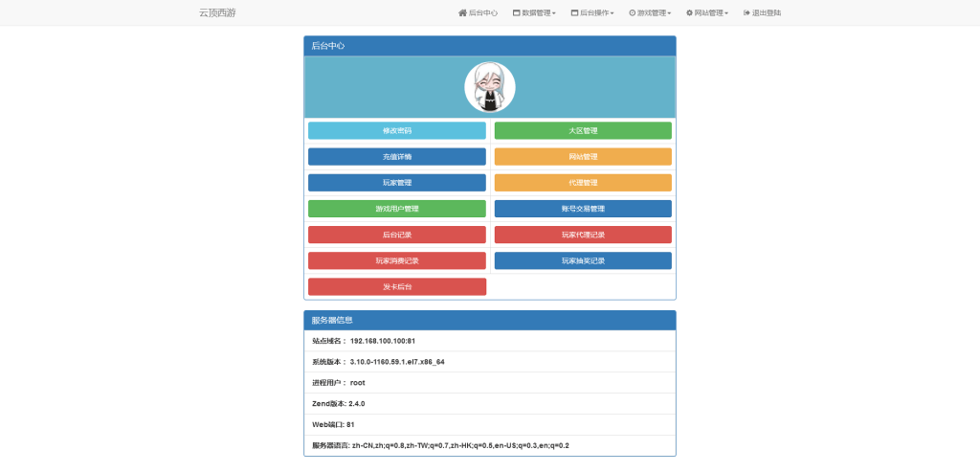Image resolution: width=980 pixels, height=473 pixels.
Task: Open 大区管理 from the dashboard
Action: point(583,130)
